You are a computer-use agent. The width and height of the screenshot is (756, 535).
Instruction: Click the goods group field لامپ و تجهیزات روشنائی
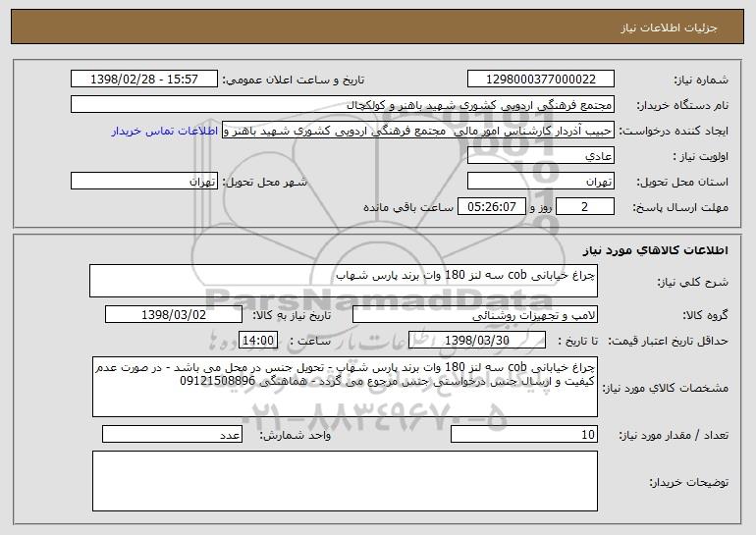click(x=475, y=315)
